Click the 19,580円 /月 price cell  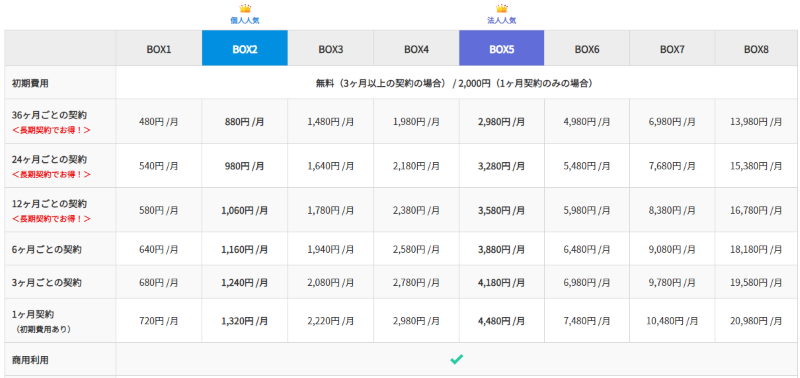coord(756,283)
